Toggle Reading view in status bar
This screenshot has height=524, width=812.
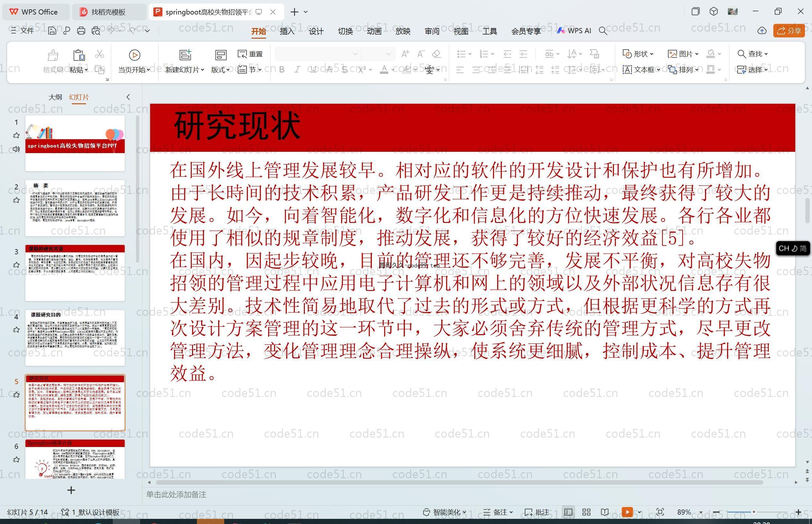point(604,512)
